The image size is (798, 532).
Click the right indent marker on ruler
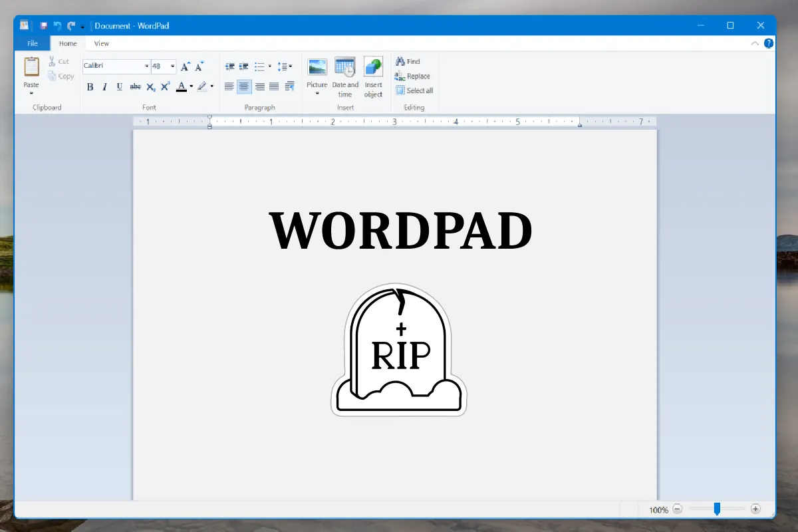[x=580, y=124]
